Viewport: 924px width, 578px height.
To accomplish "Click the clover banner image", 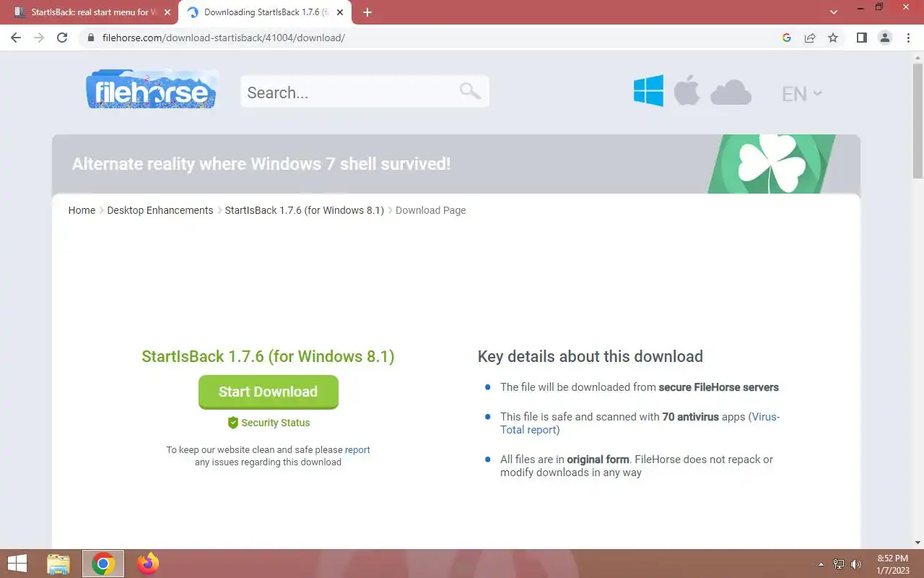I will [x=771, y=164].
